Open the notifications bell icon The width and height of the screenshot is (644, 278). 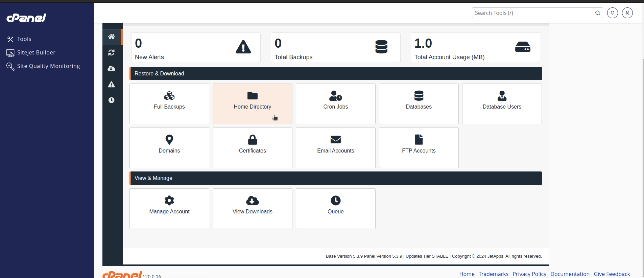(x=613, y=13)
